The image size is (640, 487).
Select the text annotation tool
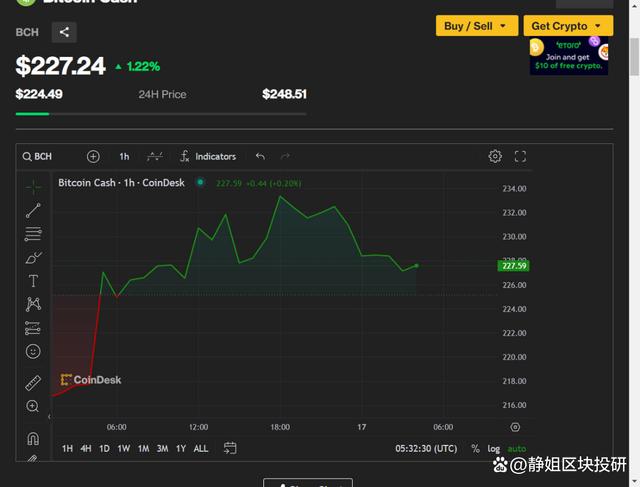tap(33, 281)
